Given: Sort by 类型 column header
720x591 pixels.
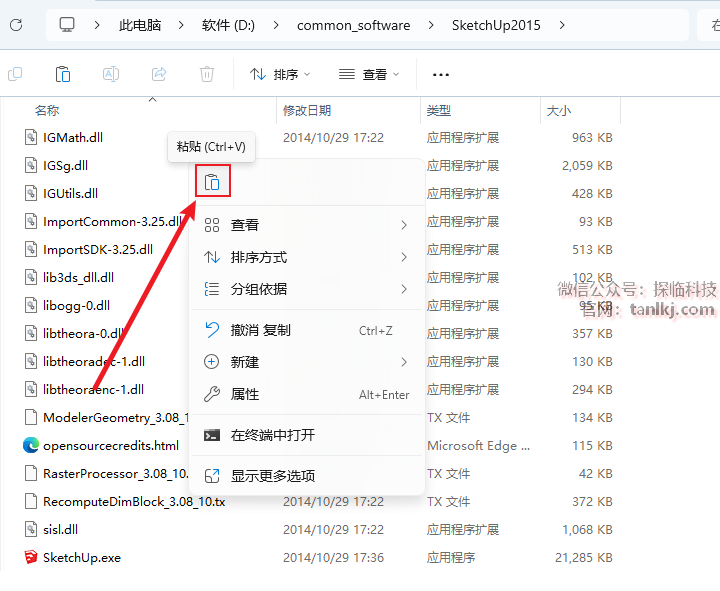Looking at the screenshot, I should click(439, 111).
